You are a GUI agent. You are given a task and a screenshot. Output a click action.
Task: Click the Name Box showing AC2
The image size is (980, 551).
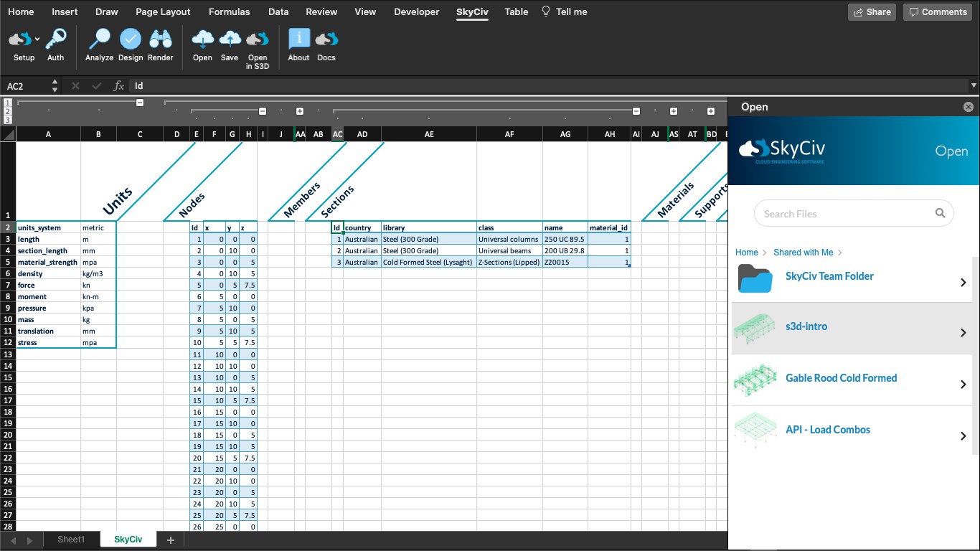tap(26, 85)
